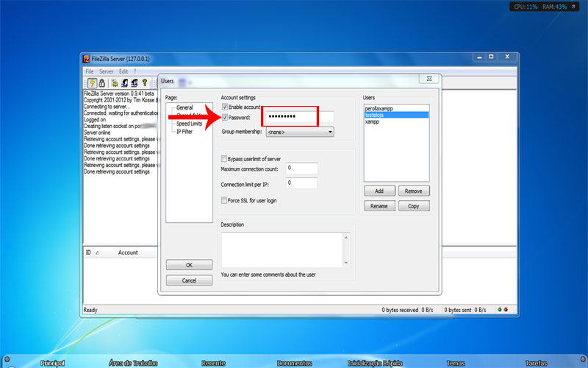
Task: Click the Add user button
Action: pos(379,191)
